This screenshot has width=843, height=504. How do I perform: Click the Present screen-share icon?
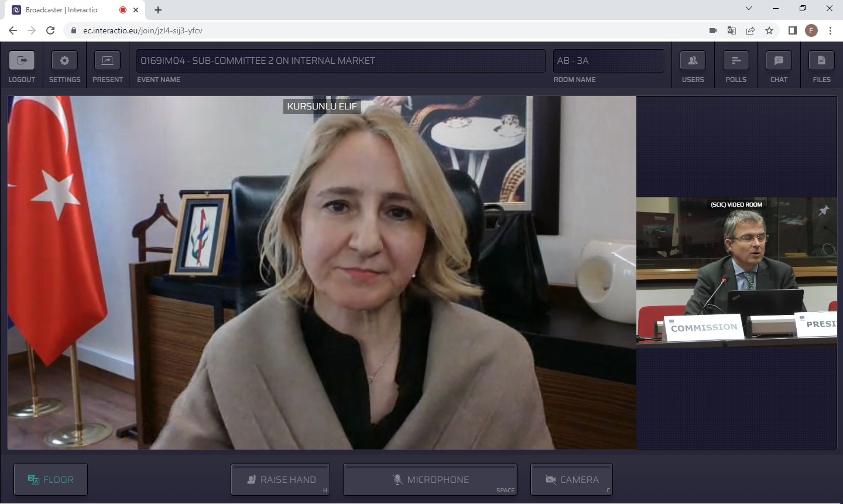click(x=108, y=60)
